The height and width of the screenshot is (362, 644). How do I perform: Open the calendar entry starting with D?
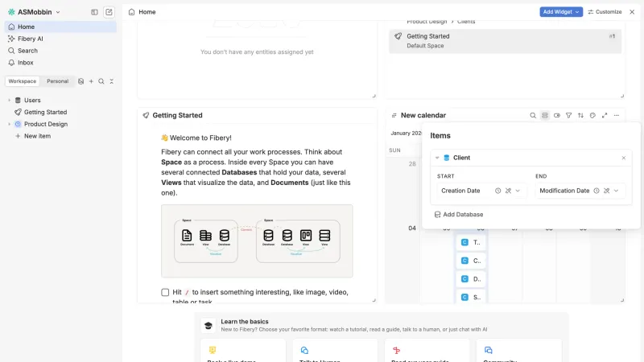click(x=471, y=279)
